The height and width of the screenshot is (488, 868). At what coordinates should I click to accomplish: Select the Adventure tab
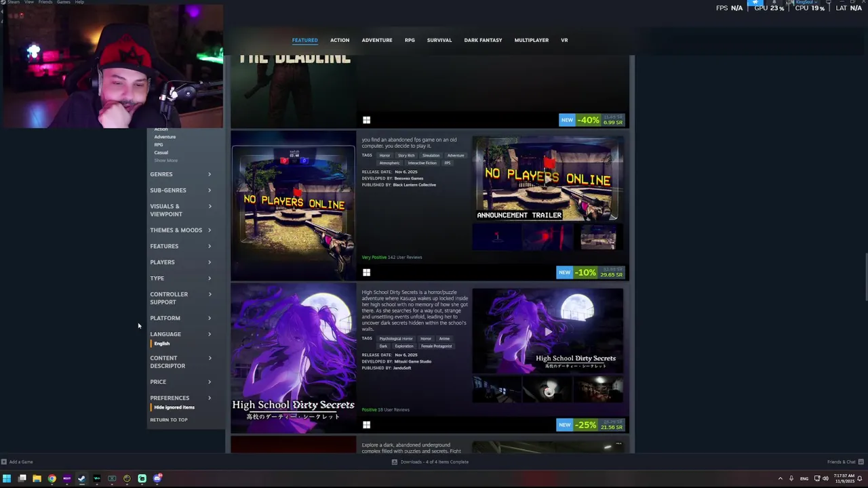377,40
